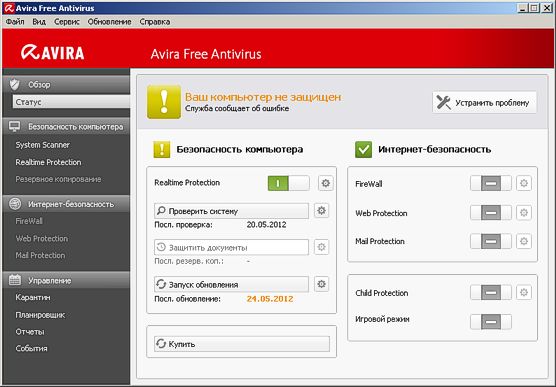Maximize the Avira window
Viewport: 556px width, 387px height.
[534, 8]
